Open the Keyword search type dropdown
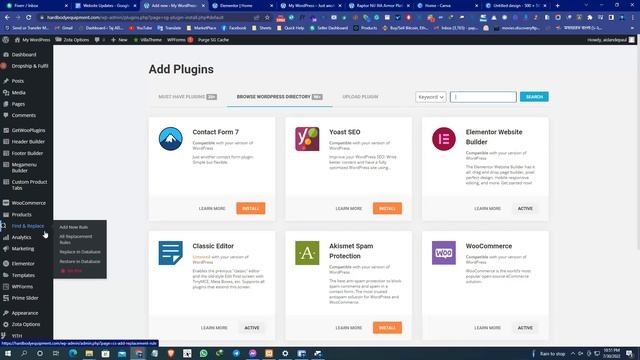 pos(431,97)
